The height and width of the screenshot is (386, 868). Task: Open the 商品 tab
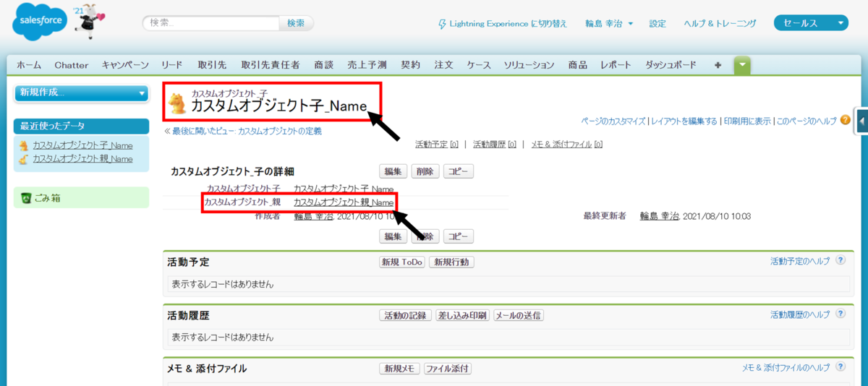(x=578, y=65)
